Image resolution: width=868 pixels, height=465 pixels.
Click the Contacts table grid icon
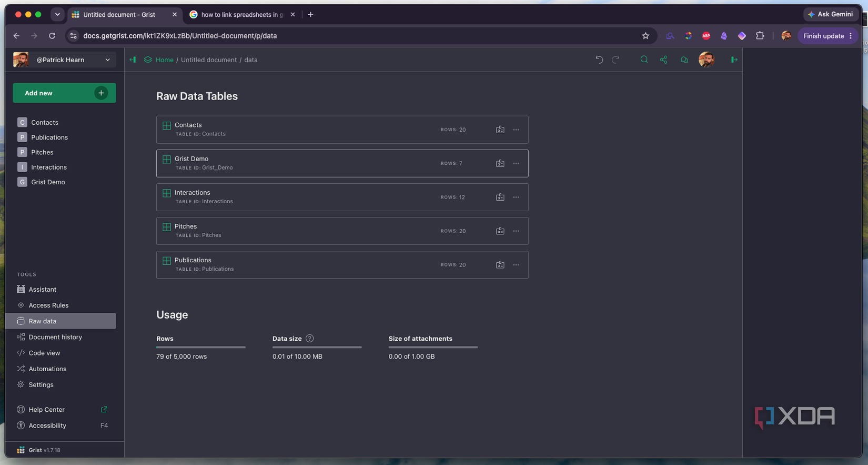tap(167, 125)
